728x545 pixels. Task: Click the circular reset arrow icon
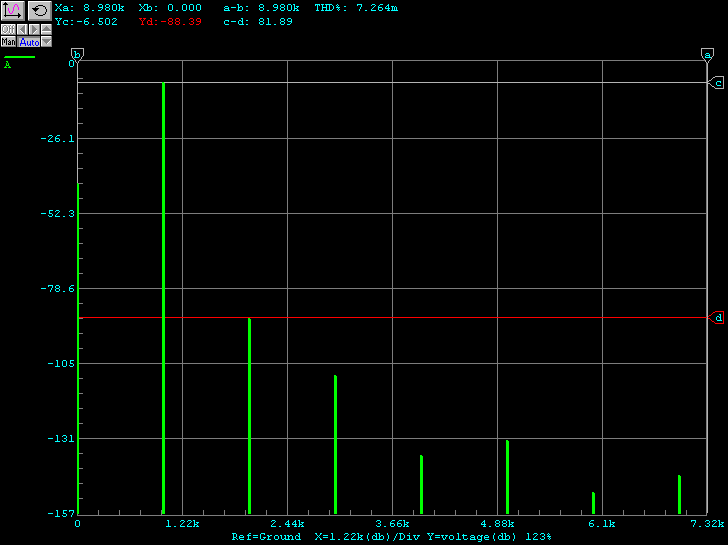pos(38,10)
